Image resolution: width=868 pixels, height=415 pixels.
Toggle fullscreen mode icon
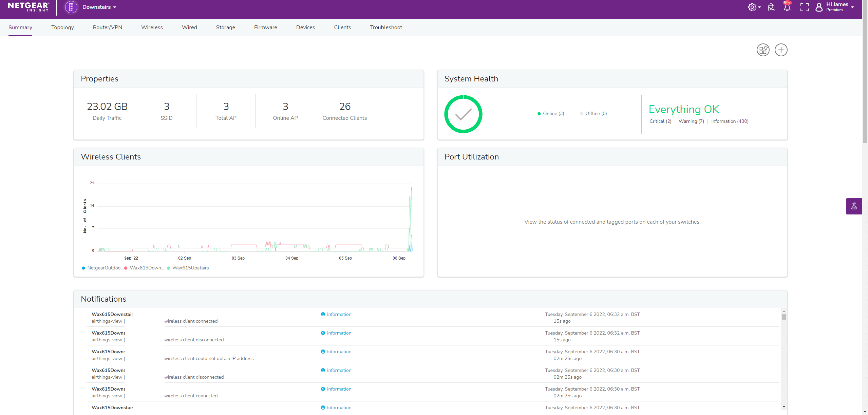pyautogui.click(x=804, y=7)
